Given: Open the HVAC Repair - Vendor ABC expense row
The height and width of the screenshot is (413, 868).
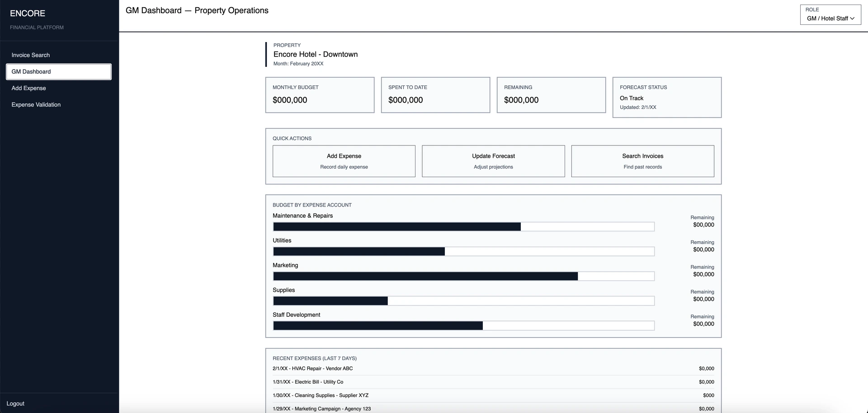Looking at the screenshot, I should coord(493,368).
